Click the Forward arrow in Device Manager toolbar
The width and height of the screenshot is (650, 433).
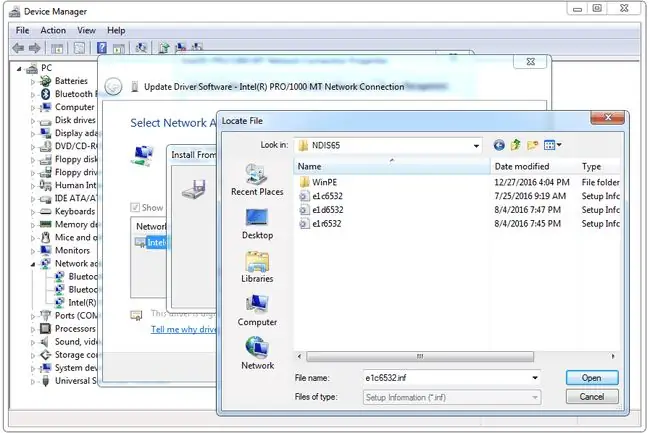click(35, 48)
